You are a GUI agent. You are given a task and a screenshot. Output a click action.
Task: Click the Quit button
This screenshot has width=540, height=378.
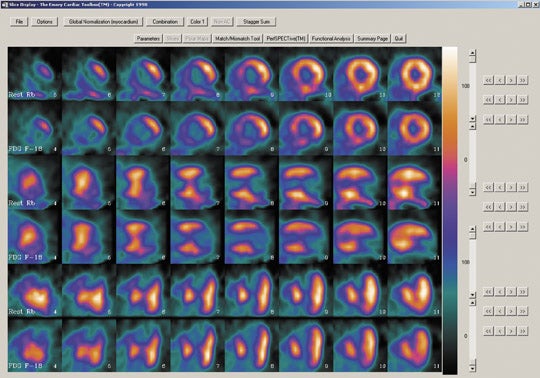coord(399,39)
